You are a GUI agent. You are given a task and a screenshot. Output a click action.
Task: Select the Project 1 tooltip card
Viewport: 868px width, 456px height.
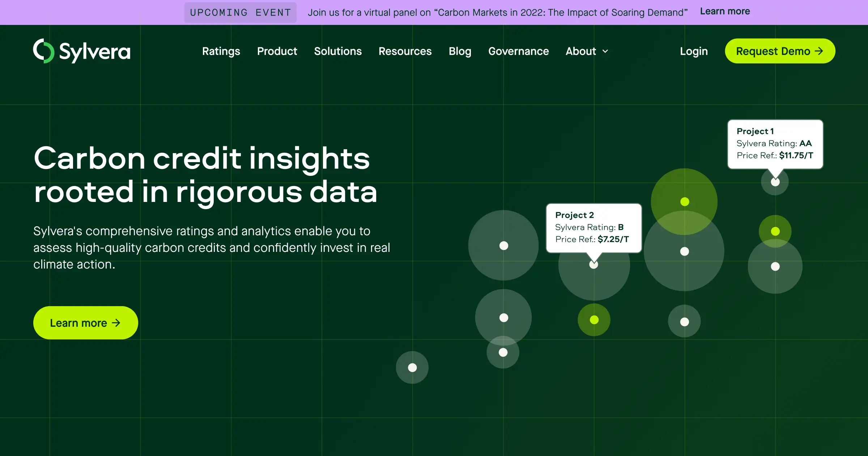click(775, 144)
